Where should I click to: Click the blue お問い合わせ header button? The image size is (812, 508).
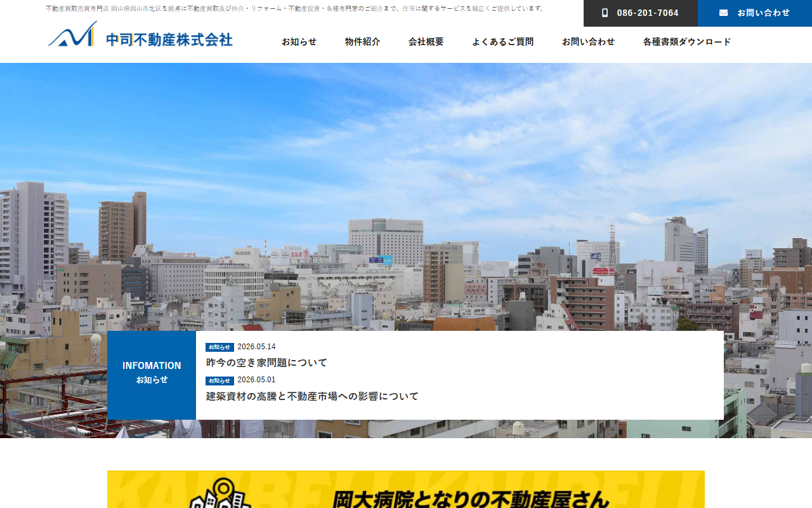[x=755, y=13]
